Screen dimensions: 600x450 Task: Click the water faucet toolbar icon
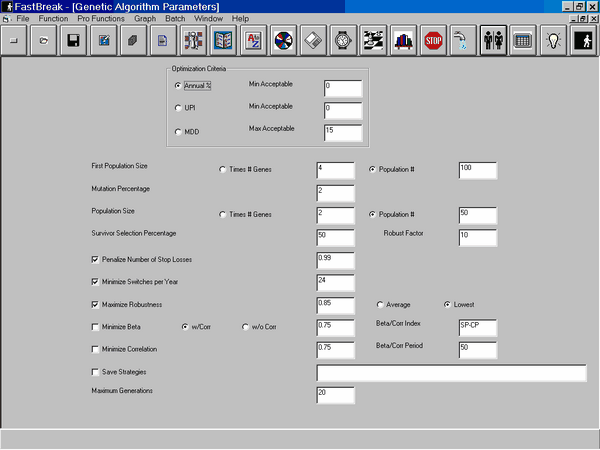[x=461, y=42]
